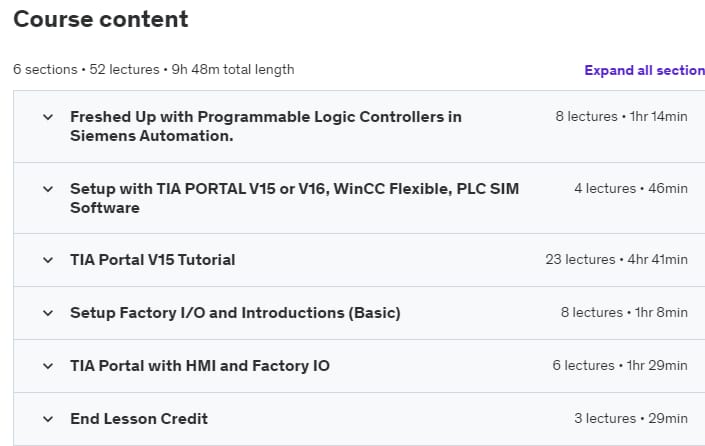
Task: Click 6 lectures • 1hr 29min label
Action: (x=620, y=366)
